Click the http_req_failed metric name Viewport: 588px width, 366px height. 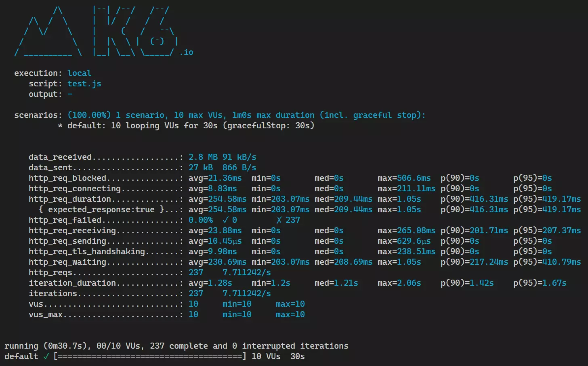tap(65, 220)
